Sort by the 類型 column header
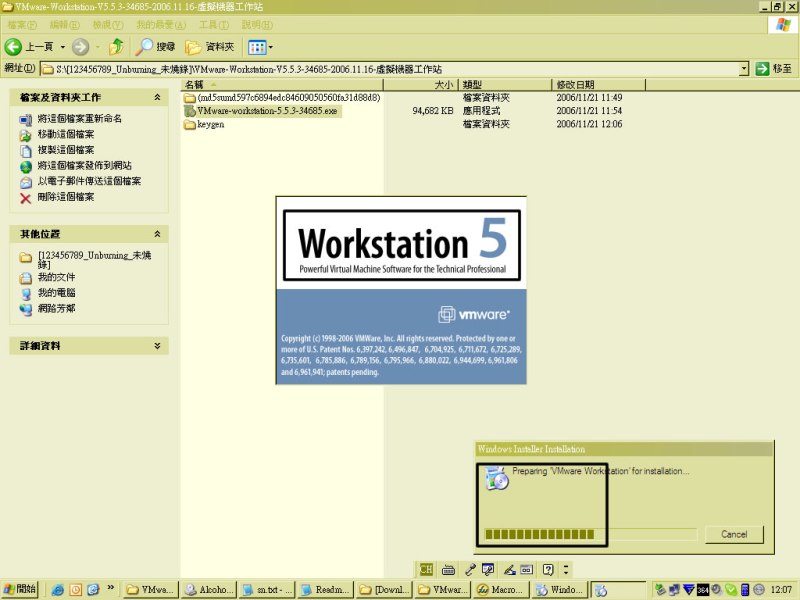 (x=505, y=85)
